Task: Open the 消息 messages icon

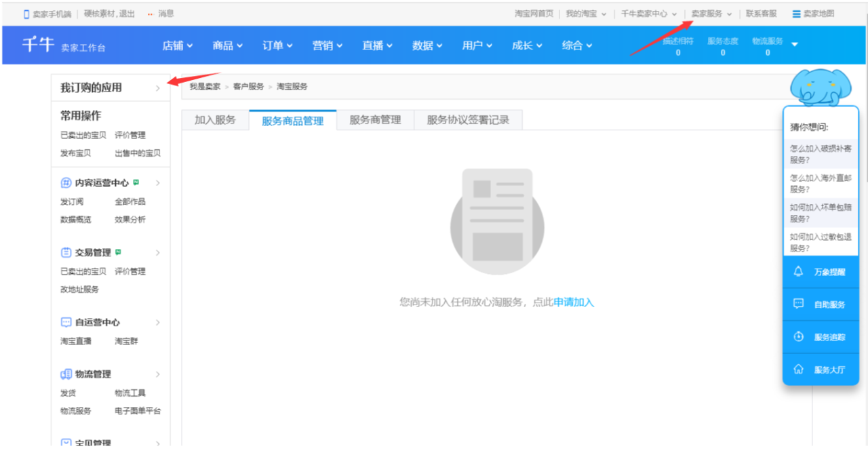Action: point(151,14)
